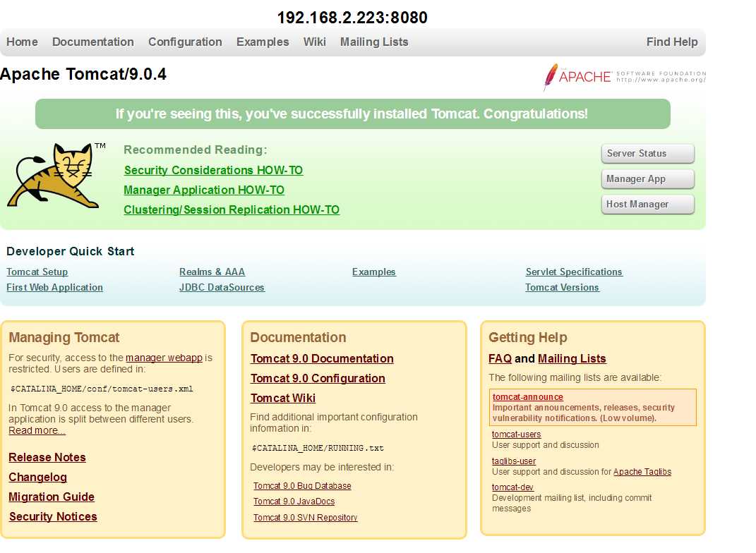Click the $CATALINA_HOME/conf/tomcat-users.xml path text
This screenshot has width=756, height=553.
[102, 389]
